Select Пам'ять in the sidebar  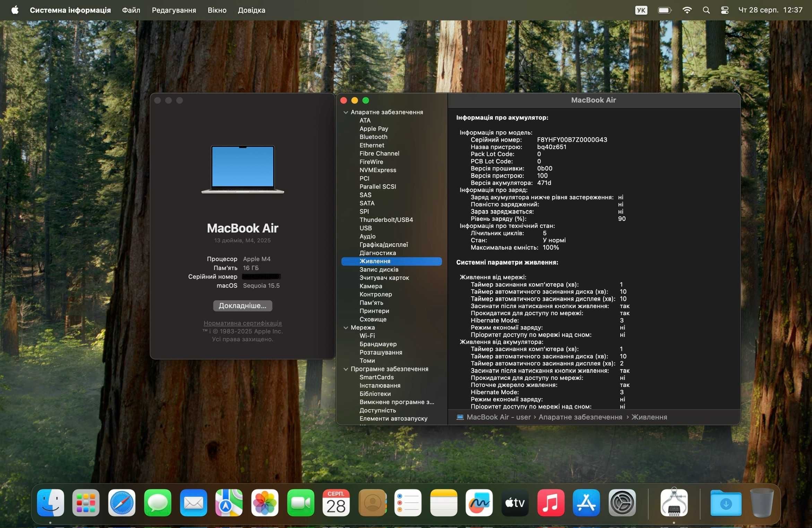pos(371,303)
